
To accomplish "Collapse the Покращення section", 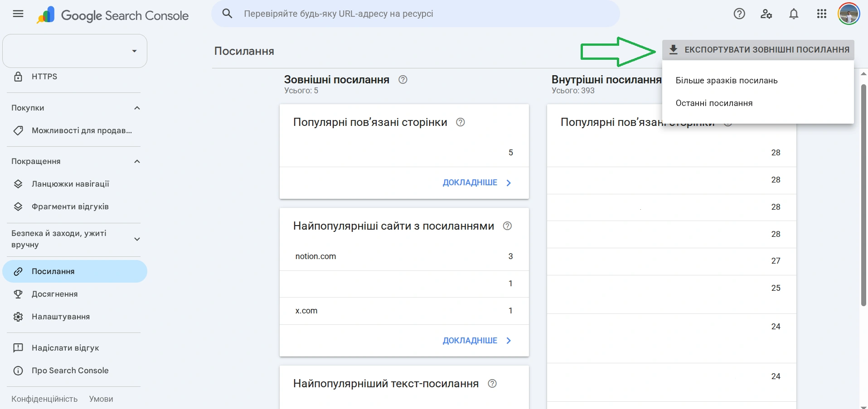I will [137, 161].
